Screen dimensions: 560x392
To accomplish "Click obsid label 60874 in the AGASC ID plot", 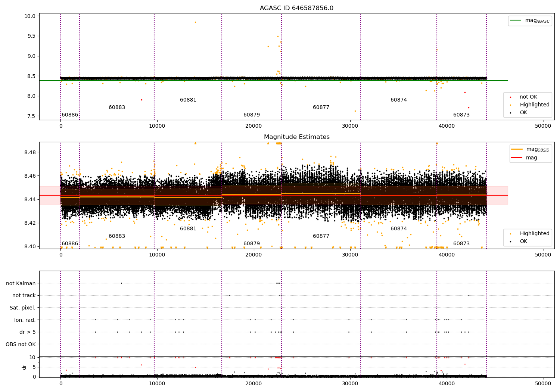I will tap(399, 100).
